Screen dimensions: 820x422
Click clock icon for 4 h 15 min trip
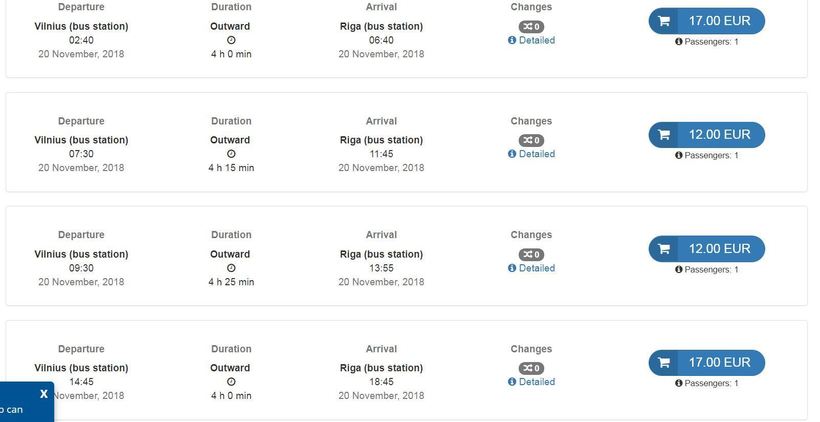231,154
